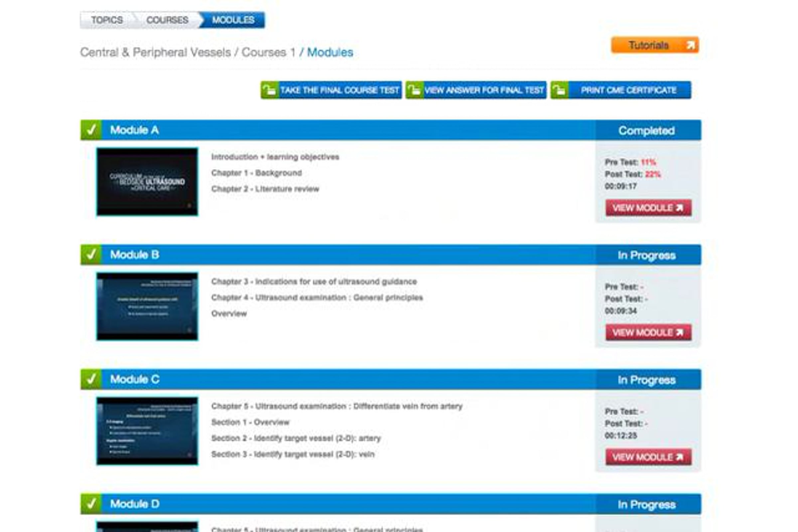Click Module D green checkmark icon

click(91, 503)
